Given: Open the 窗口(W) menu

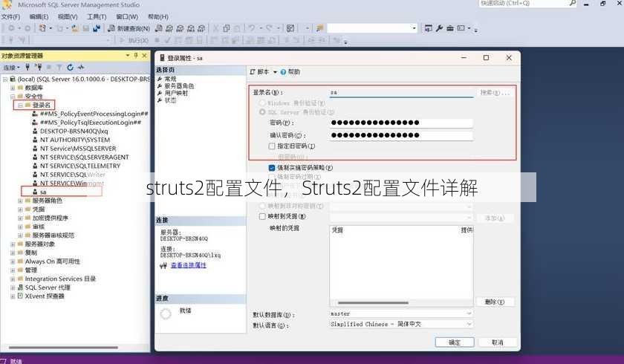Looking at the screenshot, I should [x=127, y=16].
